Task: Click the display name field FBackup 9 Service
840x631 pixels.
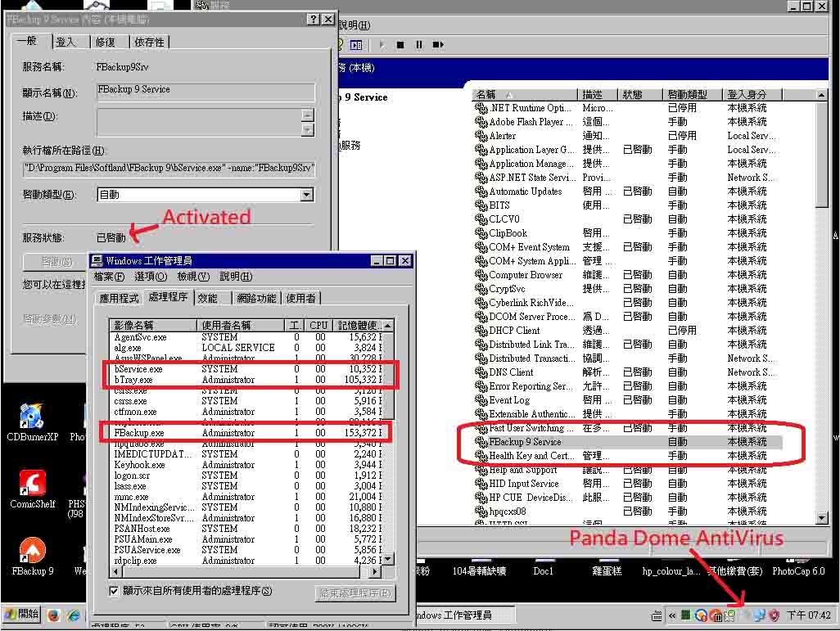Action: pyautogui.click(x=205, y=92)
